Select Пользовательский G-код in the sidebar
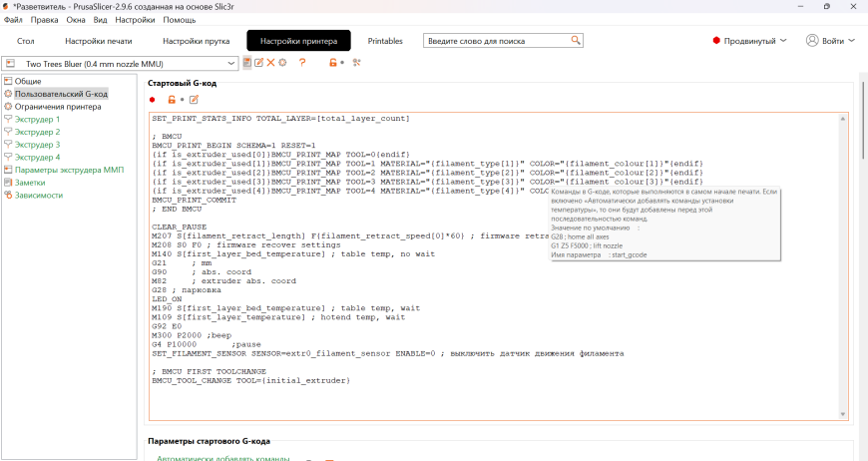Screen dimensions: 868x461 pyautogui.click(x=61, y=94)
